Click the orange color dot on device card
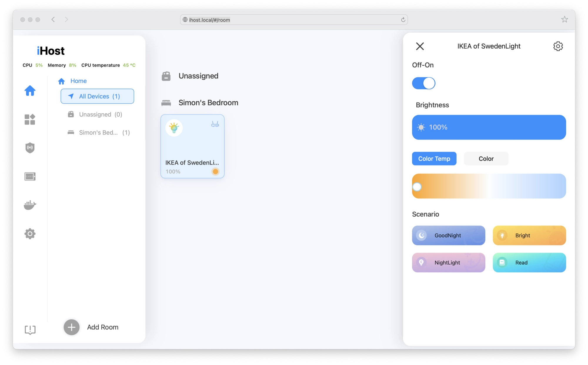The image size is (588, 365). (x=216, y=171)
